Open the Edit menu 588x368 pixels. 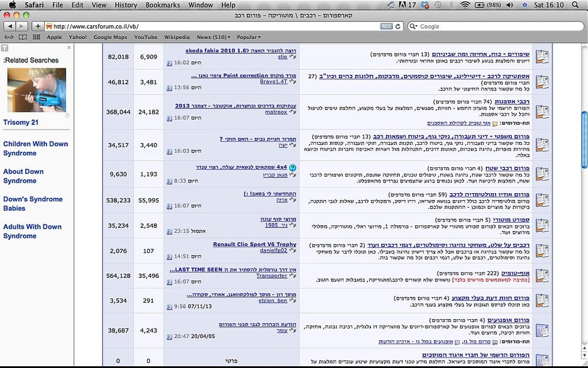(x=77, y=5)
